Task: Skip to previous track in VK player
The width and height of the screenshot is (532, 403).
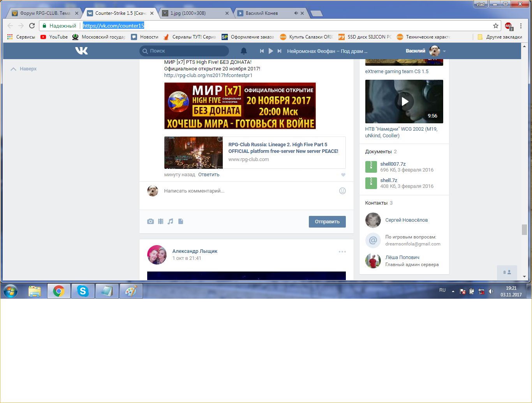Action: [x=262, y=51]
